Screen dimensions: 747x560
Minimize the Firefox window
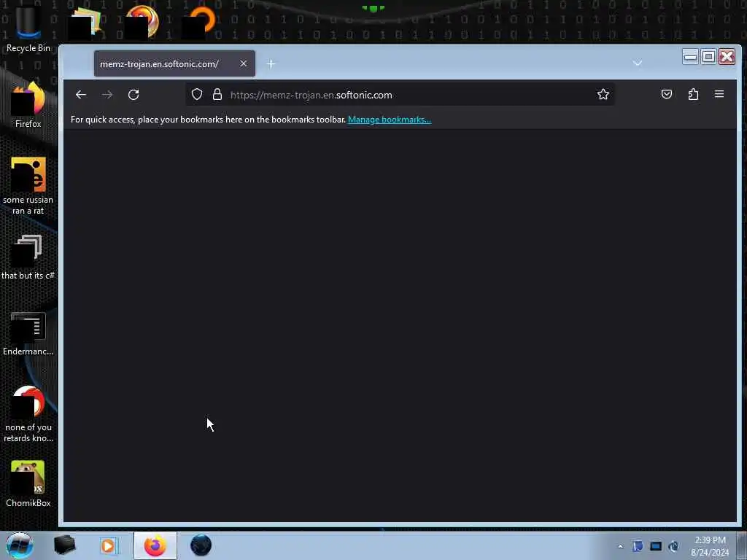tap(690, 57)
